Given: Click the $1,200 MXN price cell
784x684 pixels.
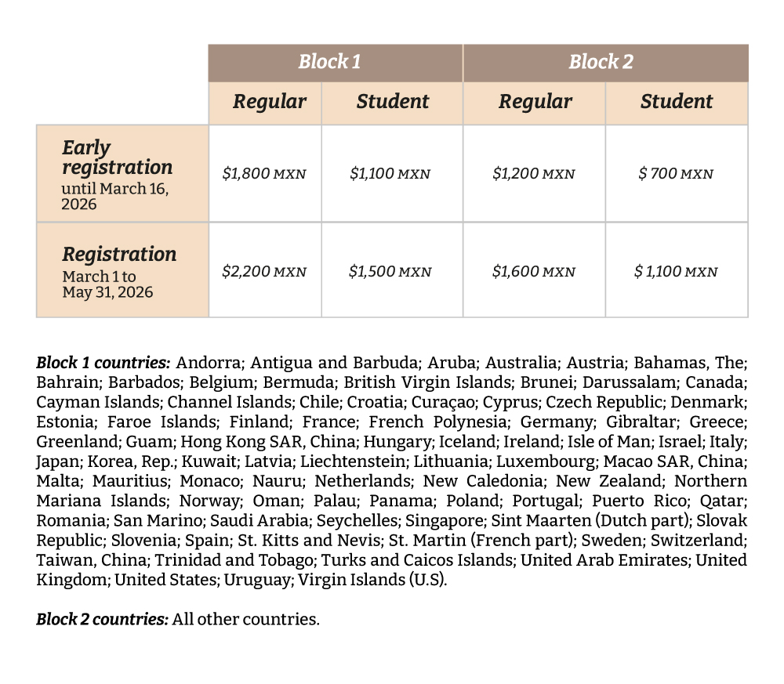Looking at the screenshot, I should [534, 174].
